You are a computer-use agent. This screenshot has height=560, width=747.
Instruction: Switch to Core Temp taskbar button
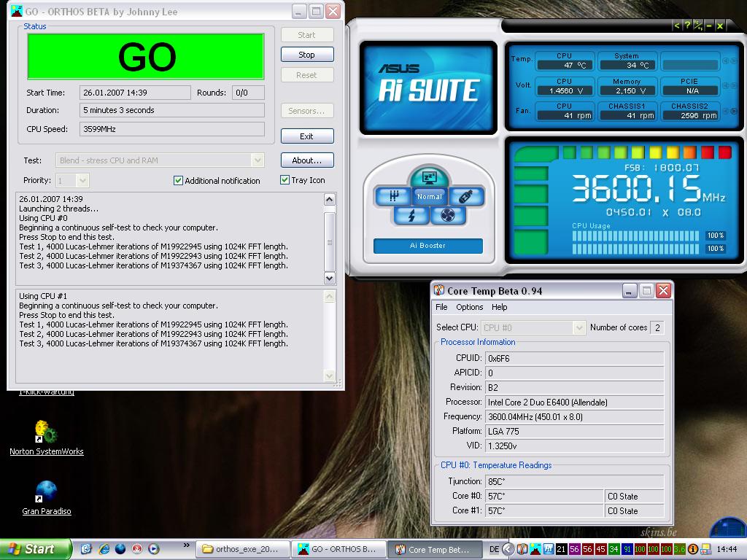pos(435,550)
